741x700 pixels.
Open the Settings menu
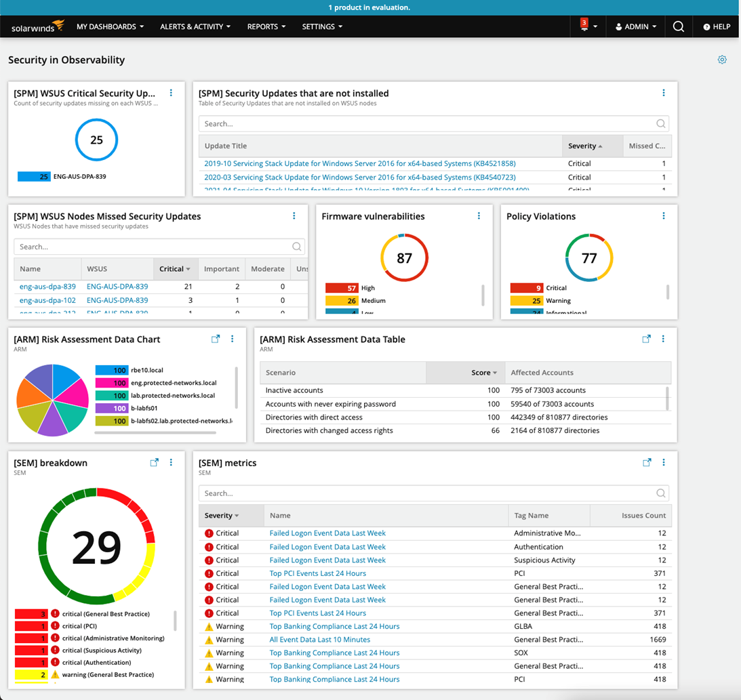click(322, 27)
